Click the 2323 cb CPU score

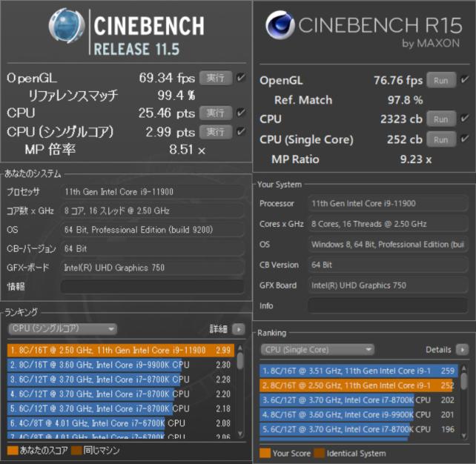(x=401, y=119)
